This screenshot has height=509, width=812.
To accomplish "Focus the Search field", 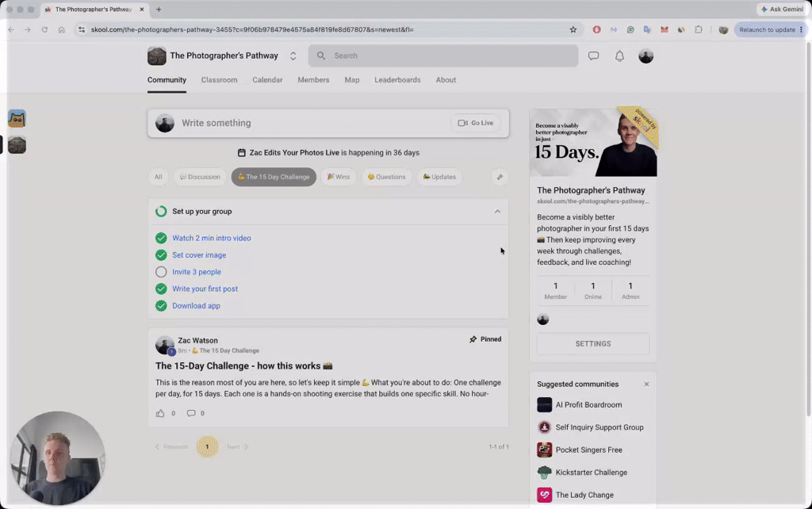I will (x=443, y=55).
